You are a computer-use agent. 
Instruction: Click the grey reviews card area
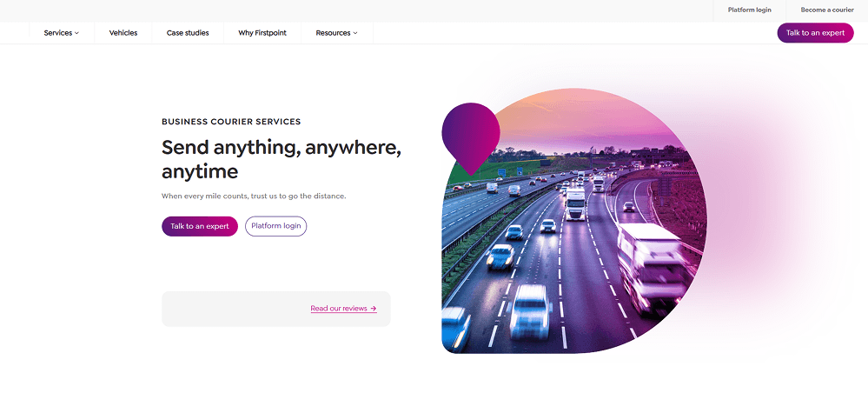[x=275, y=309]
